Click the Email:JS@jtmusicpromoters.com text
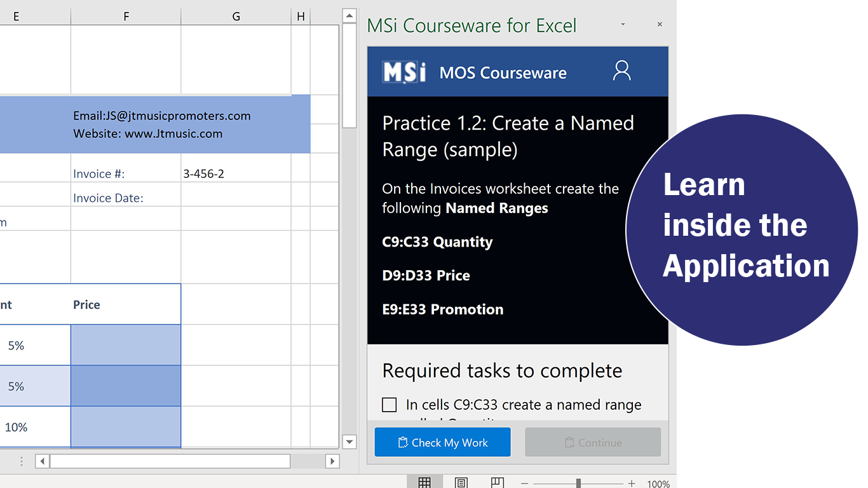The height and width of the screenshot is (488, 868). pyautogui.click(x=162, y=116)
